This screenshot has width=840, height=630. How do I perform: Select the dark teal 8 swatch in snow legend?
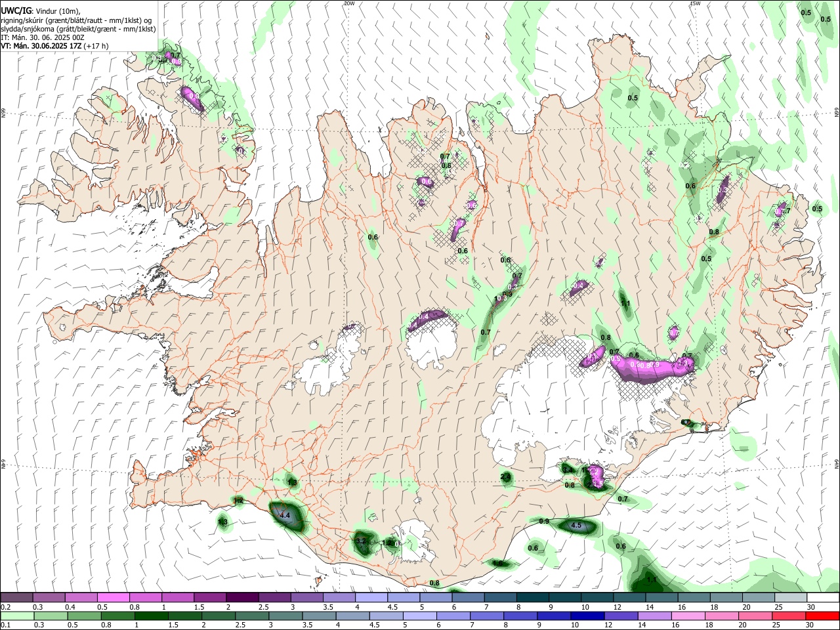click(533, 598)
